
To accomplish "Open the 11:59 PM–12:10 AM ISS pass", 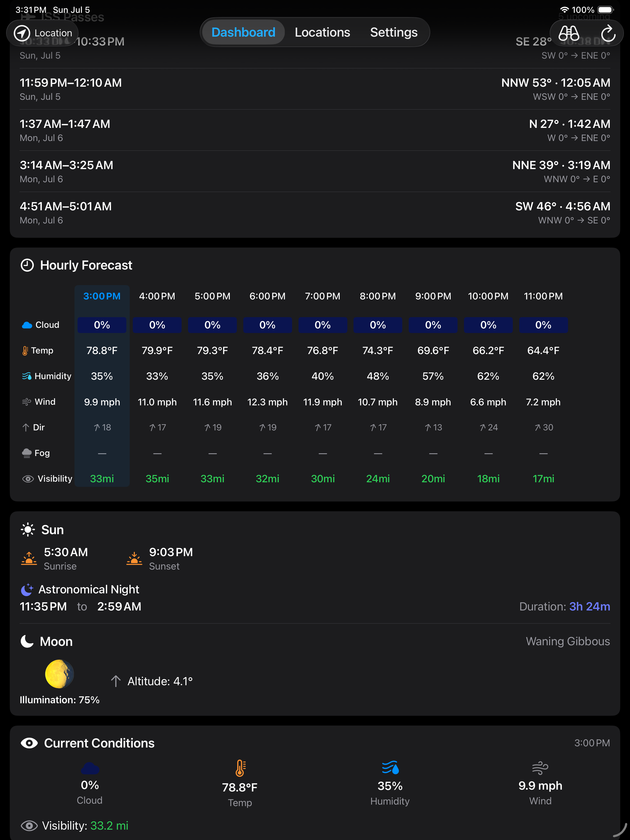I will coord(315,89).
